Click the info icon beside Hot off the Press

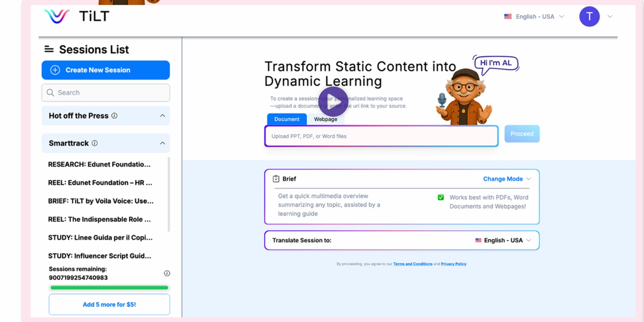click(x=114, y=116)
